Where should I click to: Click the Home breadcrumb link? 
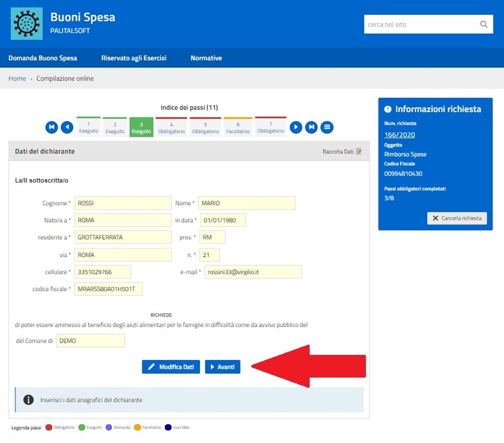point(17,78)
